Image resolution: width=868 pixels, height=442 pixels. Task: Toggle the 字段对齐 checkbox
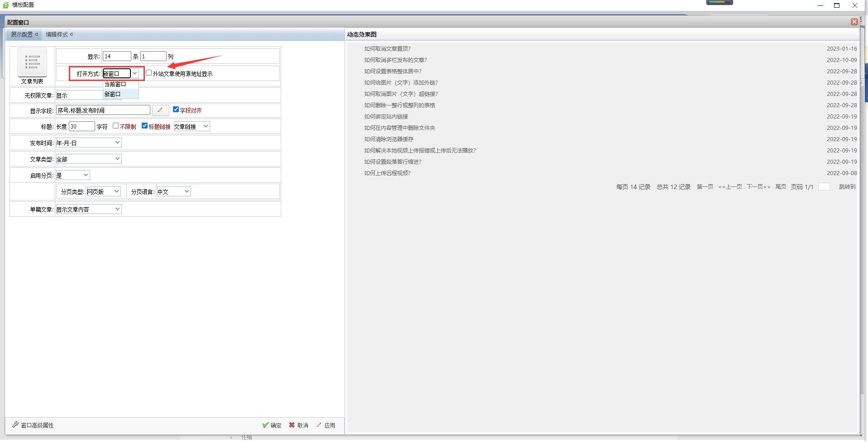[x=176, y=109]
